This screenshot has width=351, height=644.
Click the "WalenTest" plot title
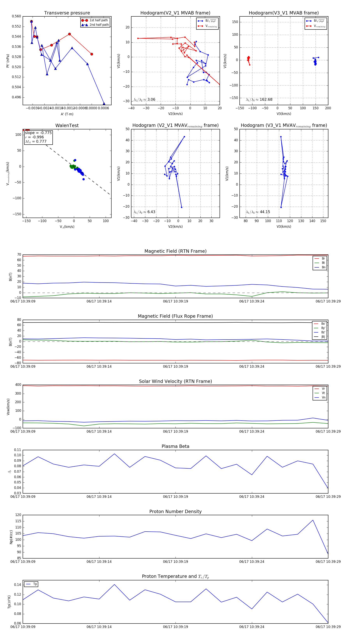(x=67, y=125)
